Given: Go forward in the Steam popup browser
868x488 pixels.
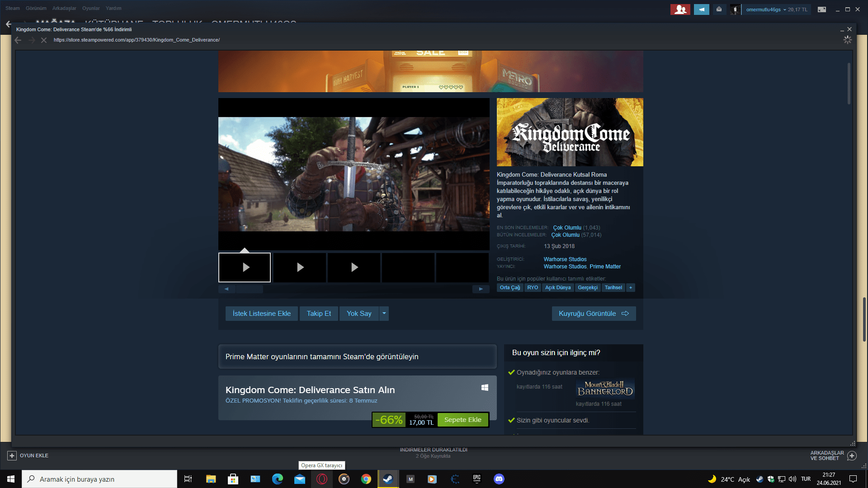Looking at the screenshot, I should click(x=31, y=40).
